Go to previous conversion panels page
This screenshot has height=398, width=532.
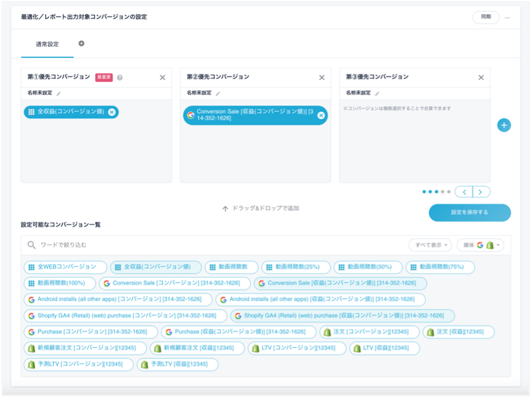464,192
